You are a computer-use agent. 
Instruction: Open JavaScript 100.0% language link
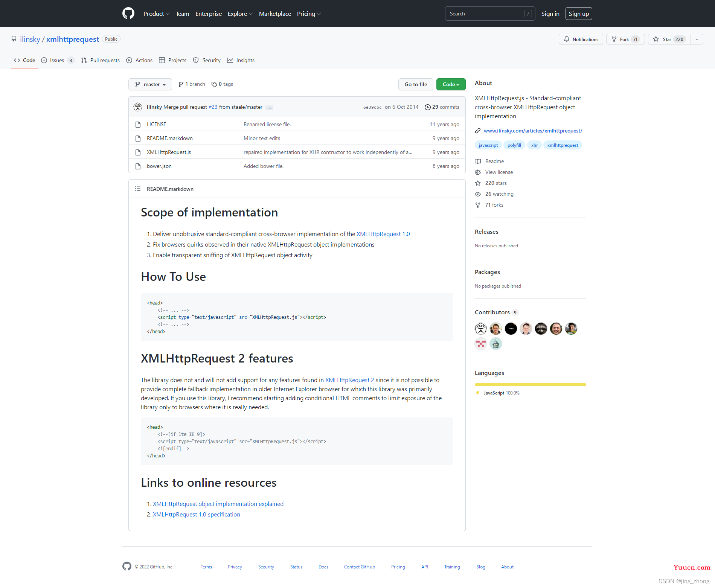[x=498, y=393]
